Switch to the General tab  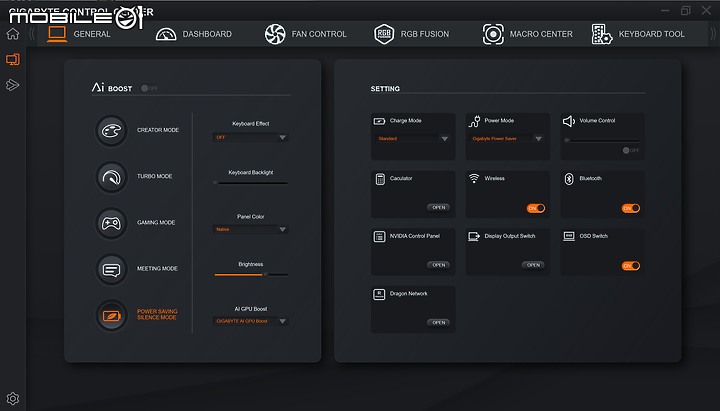(x=79, y=34)
